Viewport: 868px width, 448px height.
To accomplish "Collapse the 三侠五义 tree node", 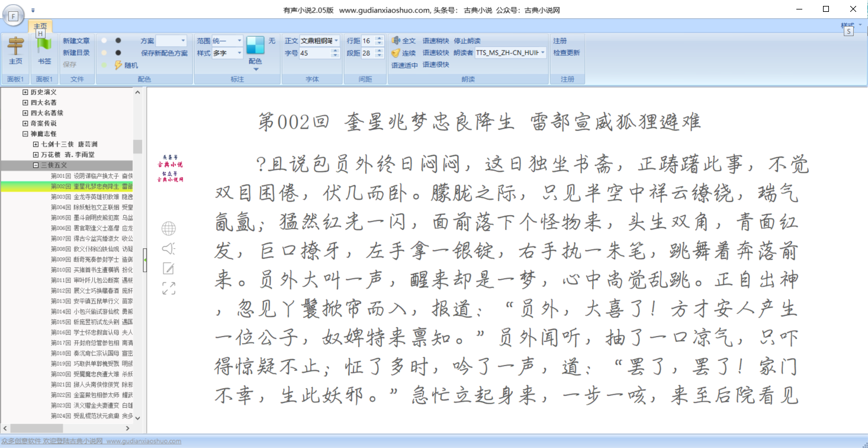I will 36,165.
